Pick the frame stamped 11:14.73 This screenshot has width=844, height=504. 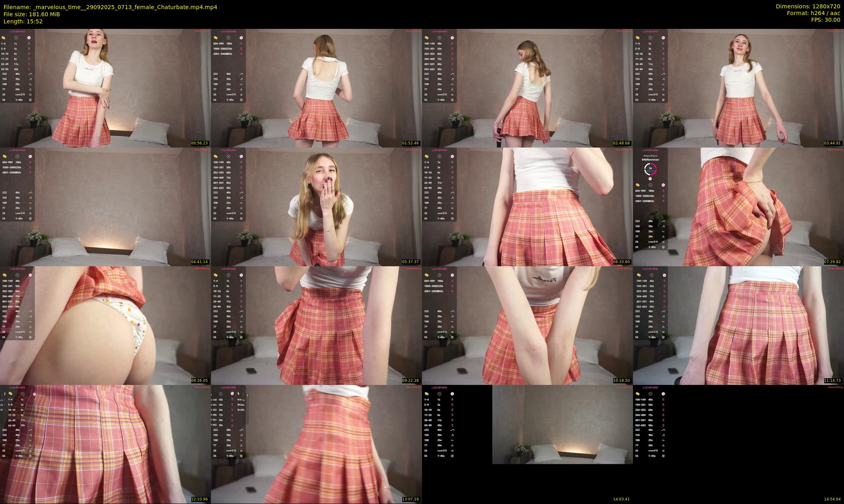(x=738, y=325)
